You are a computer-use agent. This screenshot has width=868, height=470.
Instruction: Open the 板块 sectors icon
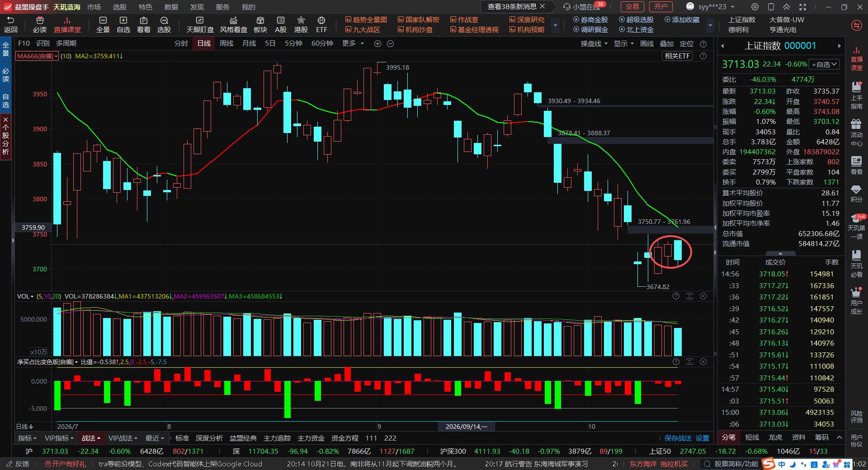260,25
